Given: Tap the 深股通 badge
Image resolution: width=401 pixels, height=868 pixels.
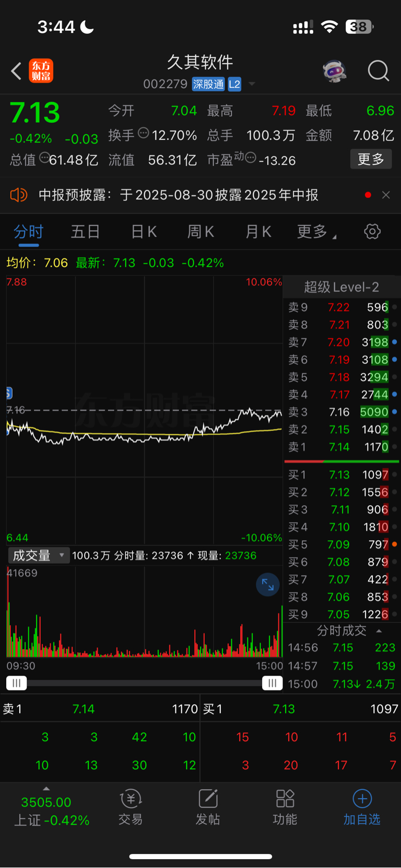Looking at the screenshot, I should pyautogui.click(x=208, y=85).
